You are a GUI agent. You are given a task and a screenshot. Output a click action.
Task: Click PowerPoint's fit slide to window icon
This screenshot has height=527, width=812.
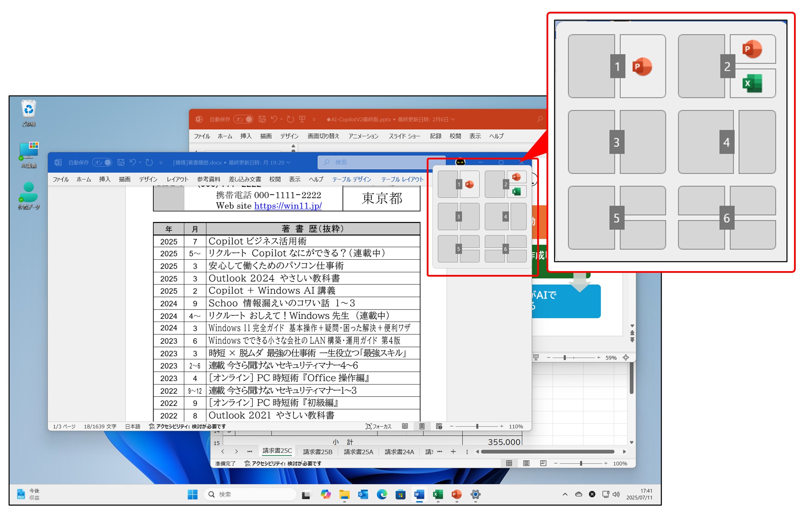626,358
